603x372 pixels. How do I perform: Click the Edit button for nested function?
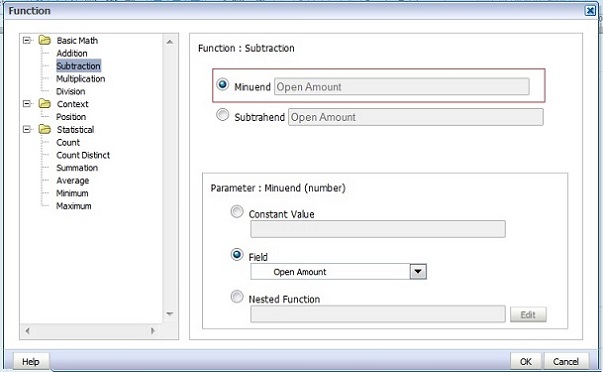click(x=528, y=315)
